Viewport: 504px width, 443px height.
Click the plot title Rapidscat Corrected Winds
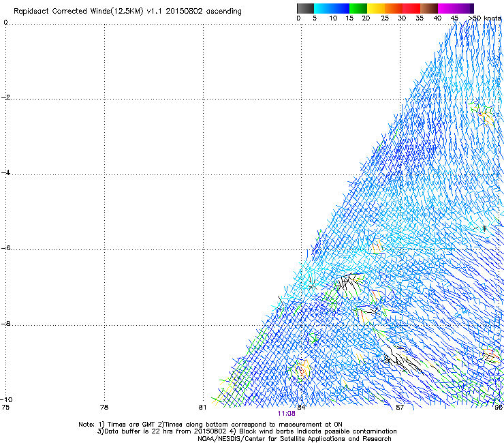pos(127,11)
